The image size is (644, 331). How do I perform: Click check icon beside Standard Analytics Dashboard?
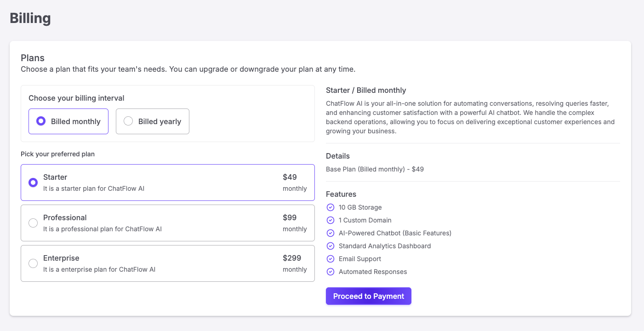pos(330,246)
